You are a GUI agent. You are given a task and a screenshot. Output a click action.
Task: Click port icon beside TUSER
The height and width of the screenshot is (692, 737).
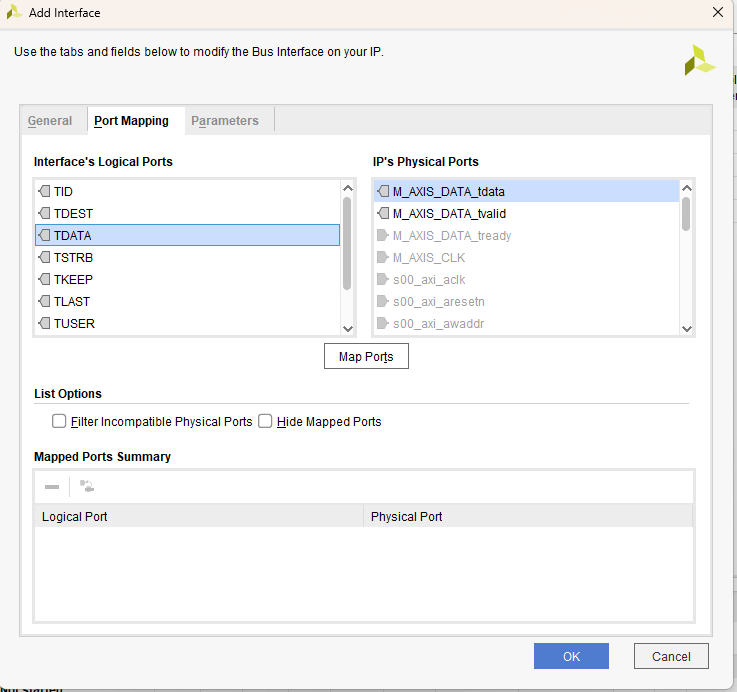[x=44, y=323]
